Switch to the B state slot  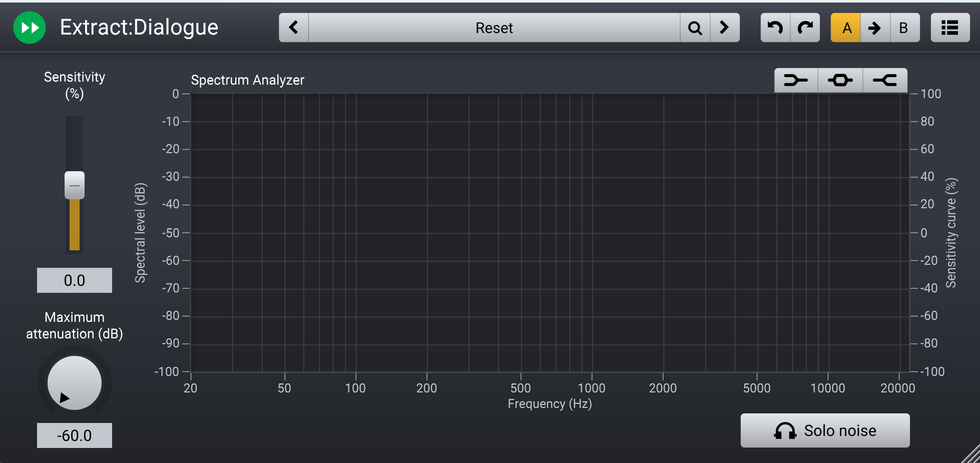904,28
